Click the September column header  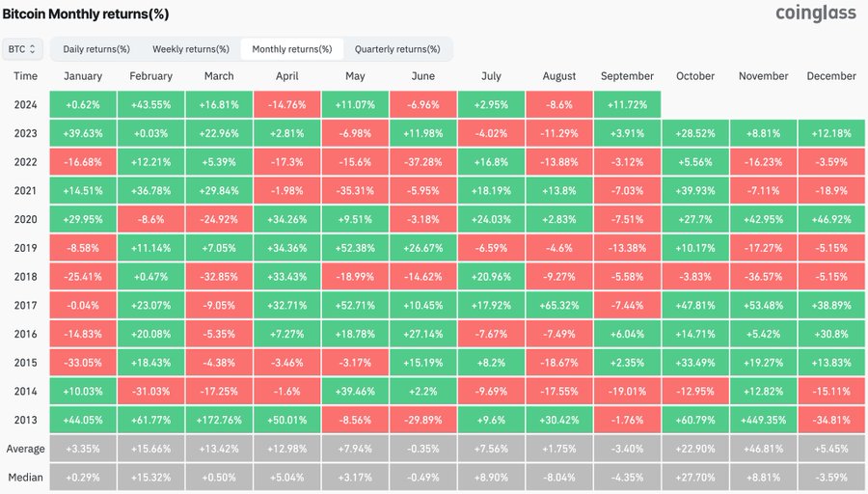627,76
